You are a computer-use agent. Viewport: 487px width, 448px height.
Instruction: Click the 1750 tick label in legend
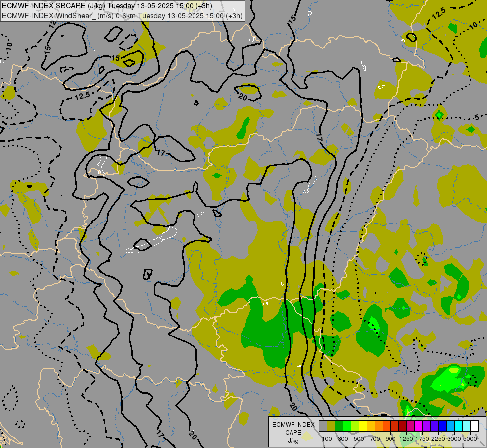coord(422,439)
